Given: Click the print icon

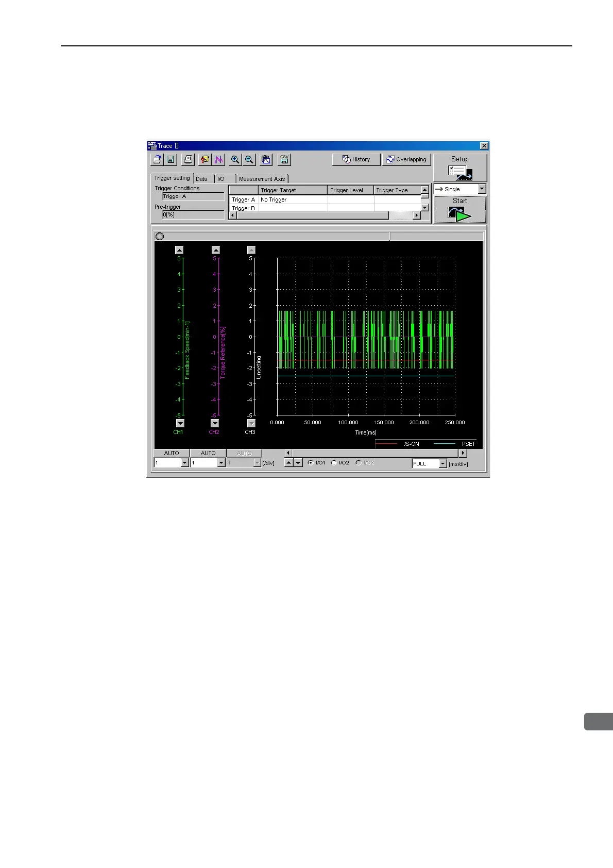Looking at the screenshot, I should (189, 160).
